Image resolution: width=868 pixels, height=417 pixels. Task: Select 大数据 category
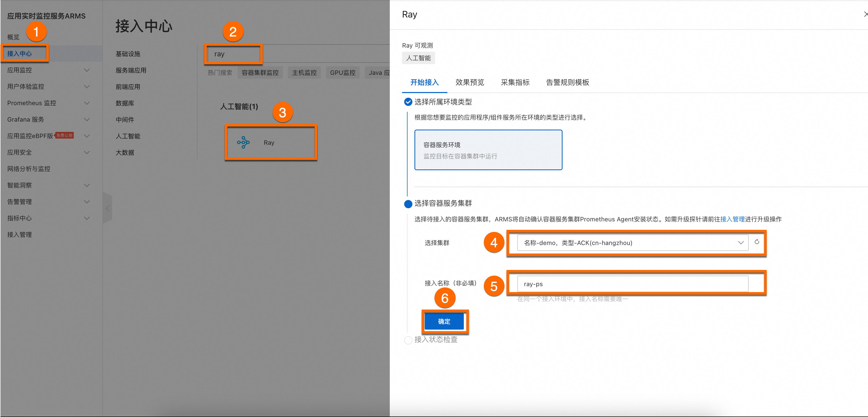coord(125,153)
